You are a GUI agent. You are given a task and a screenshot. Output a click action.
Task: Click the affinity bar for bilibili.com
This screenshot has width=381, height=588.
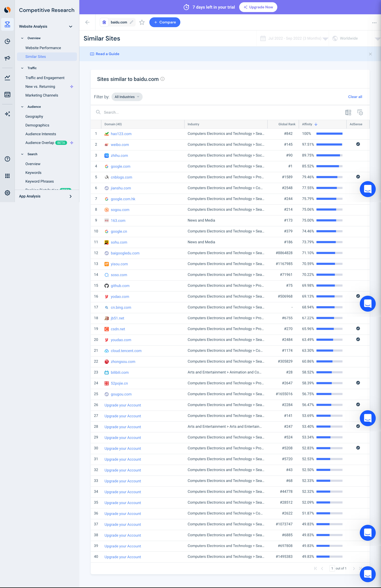329,372
